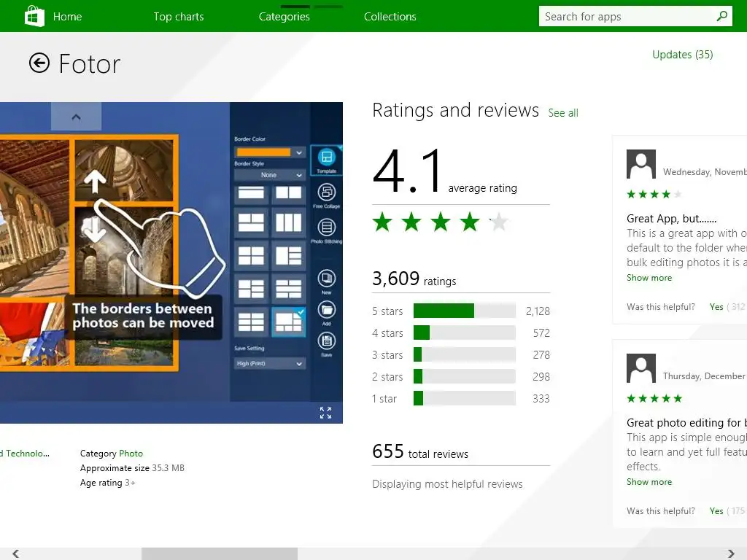Open Top charts
The height and width of the screenshot is (560, 747).
click(178, 17)
